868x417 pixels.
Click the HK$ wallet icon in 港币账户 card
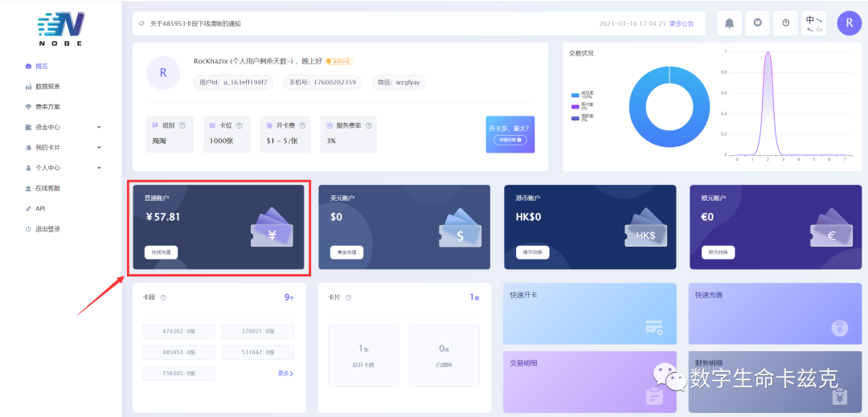645,227
